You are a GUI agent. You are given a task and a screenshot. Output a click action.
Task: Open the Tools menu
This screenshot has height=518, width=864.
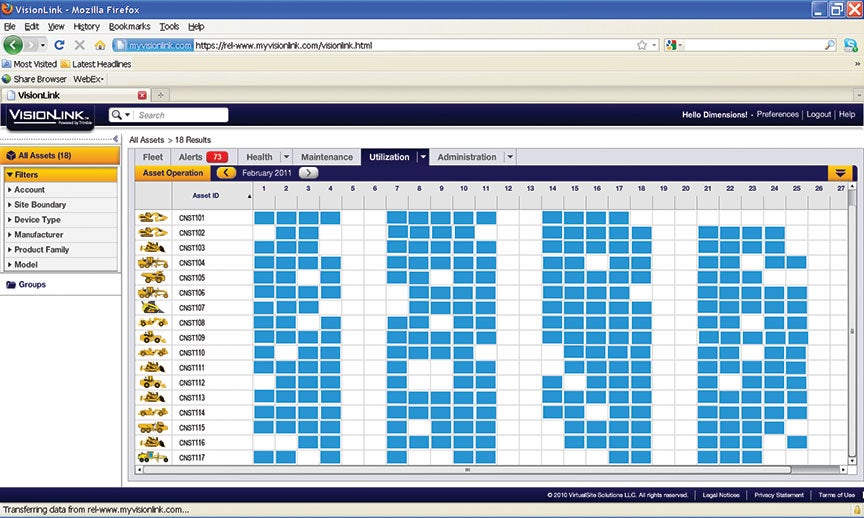(169, 26)
